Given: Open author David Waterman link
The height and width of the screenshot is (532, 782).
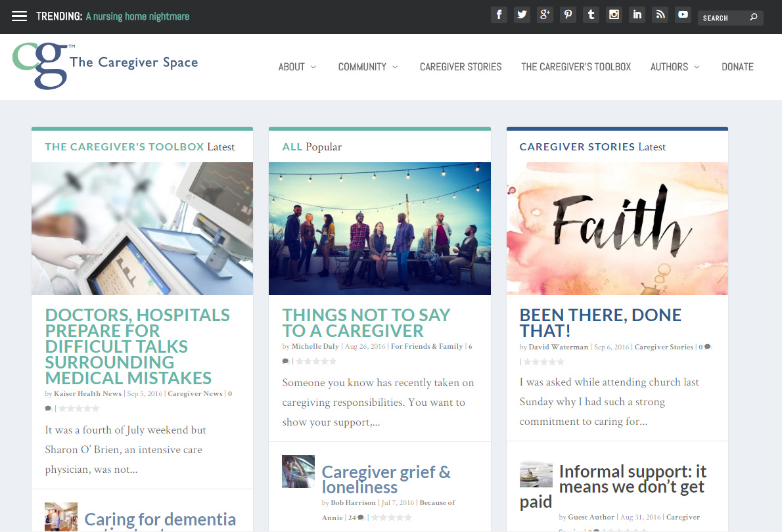Looking at the screenshot, I should 559,347.
